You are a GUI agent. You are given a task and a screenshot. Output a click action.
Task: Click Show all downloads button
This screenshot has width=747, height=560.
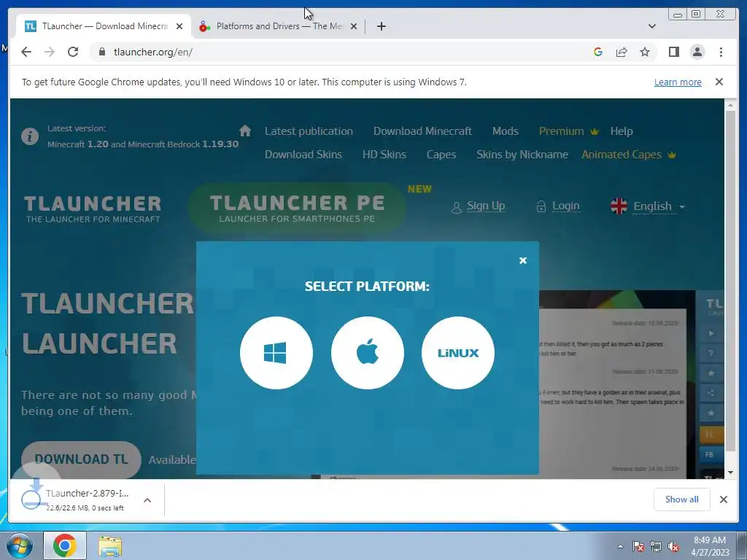(x=682, y=499)
